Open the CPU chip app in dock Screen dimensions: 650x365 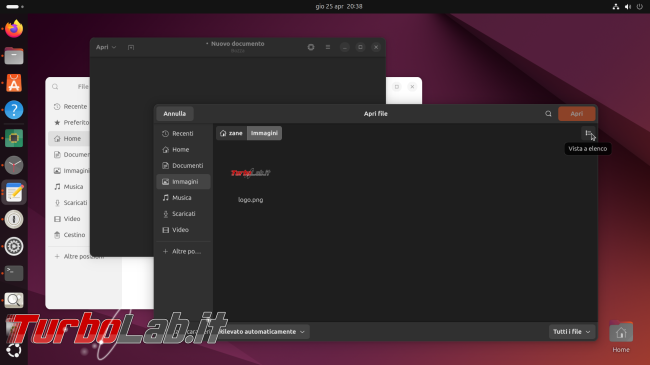14,138
